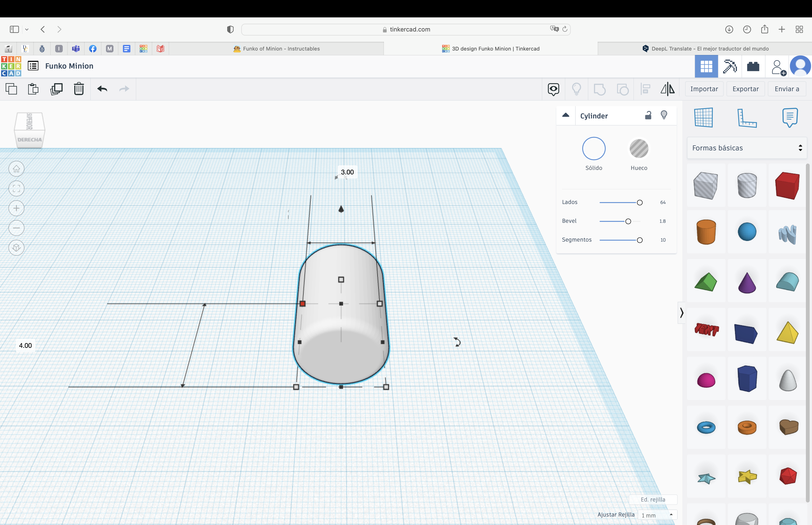Open the Ruler tool
The height and width of the screenshot is (525, 812).
tap(747, 118)
